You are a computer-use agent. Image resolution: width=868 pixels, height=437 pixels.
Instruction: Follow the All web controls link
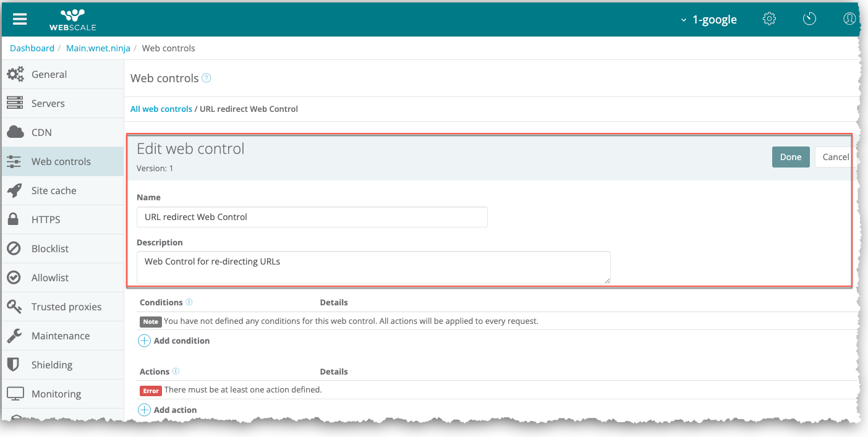click(x=161, y=109)
